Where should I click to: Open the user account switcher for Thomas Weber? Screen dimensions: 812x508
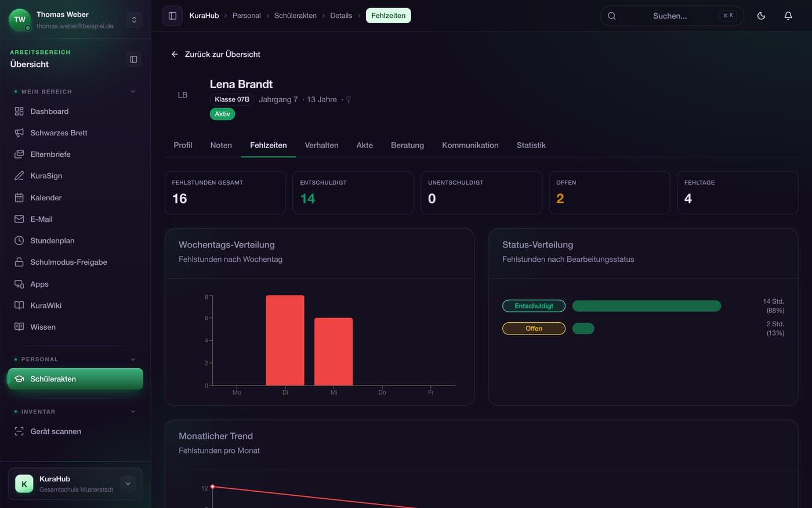pos(134,20)
